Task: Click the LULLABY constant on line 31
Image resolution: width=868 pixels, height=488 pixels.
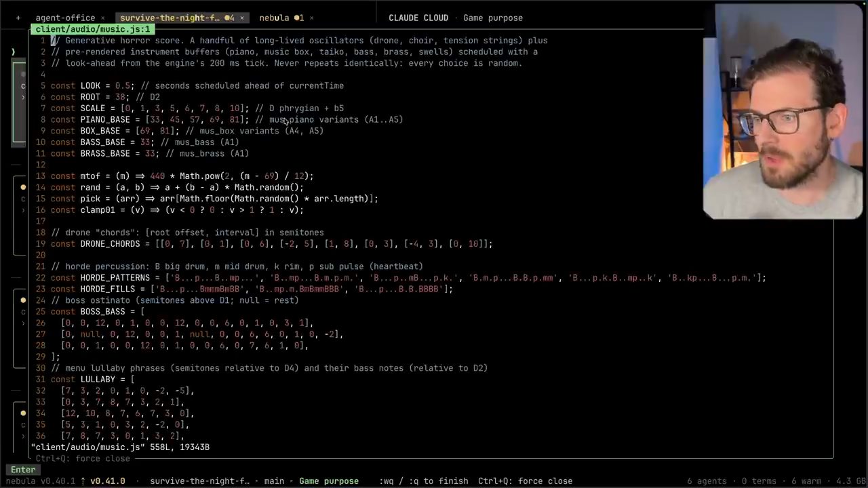Action: click(x=98, y=380)
